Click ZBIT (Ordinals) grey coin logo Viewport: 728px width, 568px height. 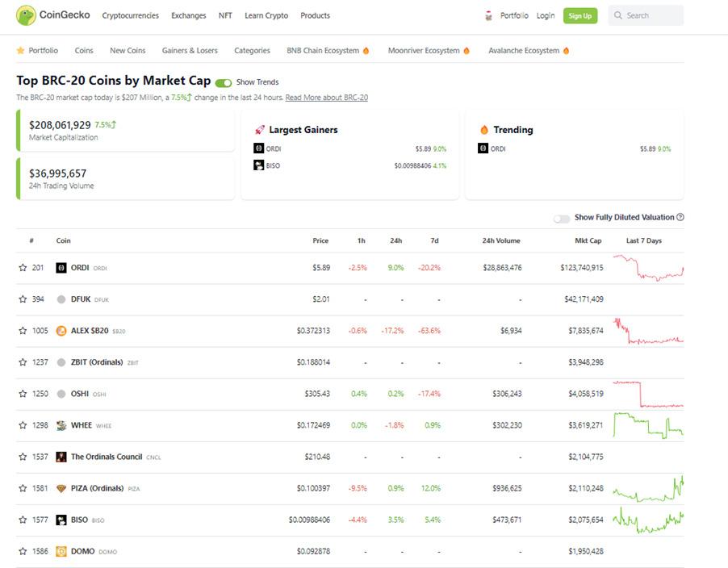click(61, 362)
